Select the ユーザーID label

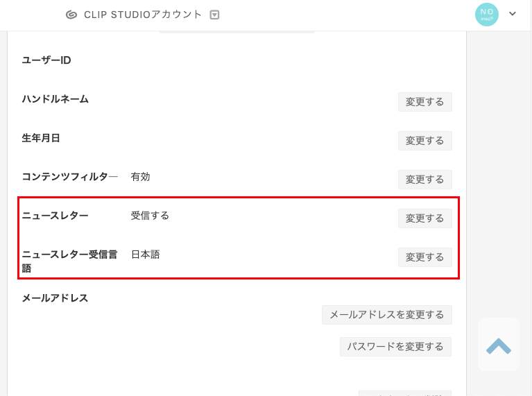(46, 60)
